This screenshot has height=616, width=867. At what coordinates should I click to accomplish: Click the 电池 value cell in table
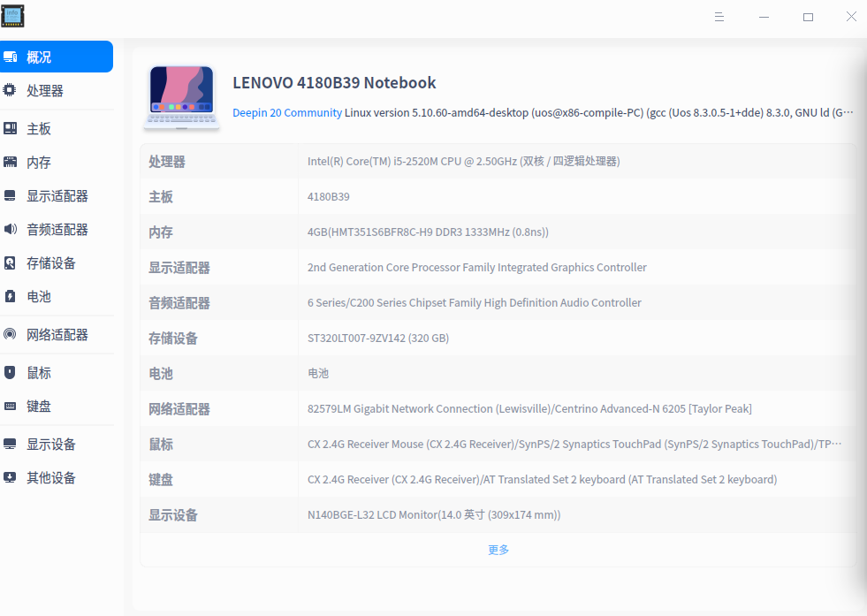(318, 374)
